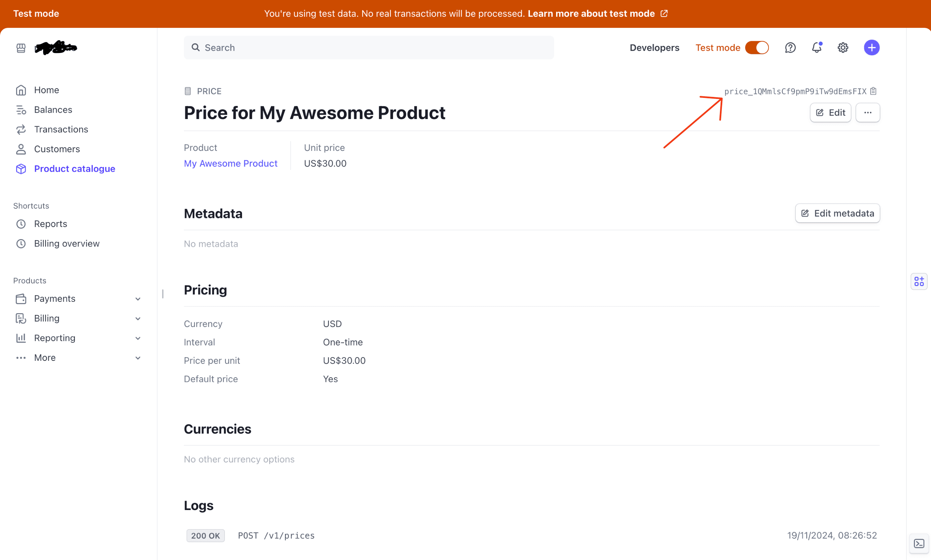Click the store icon beside account name
The height and width of the screenshot is (560, 931).
[x=21, y=48]
